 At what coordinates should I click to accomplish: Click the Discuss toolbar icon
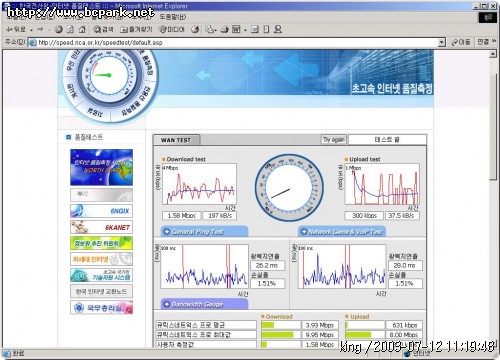[x=255, y=30]
